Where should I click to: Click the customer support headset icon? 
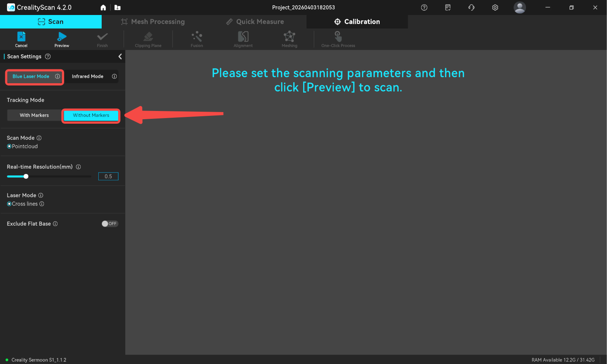471,7
